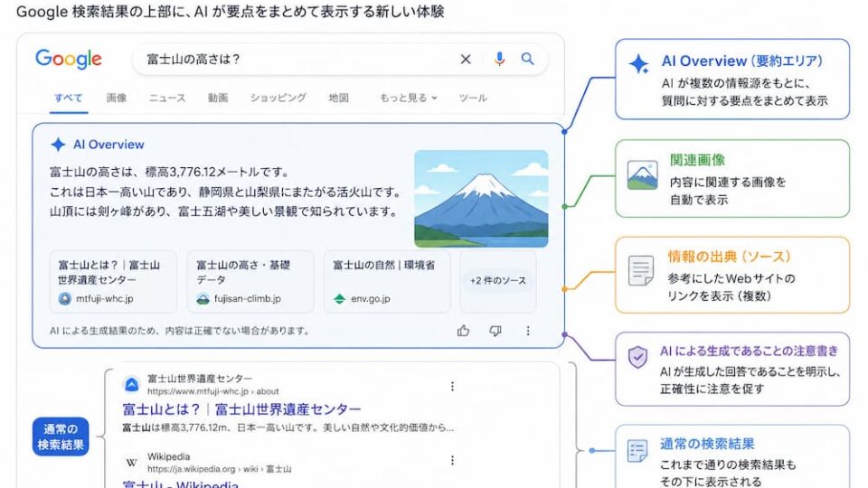The width and height of the screenshot is (868, 488).
Task: Click the AI Overview heading in the card
Action: point(108,145)
